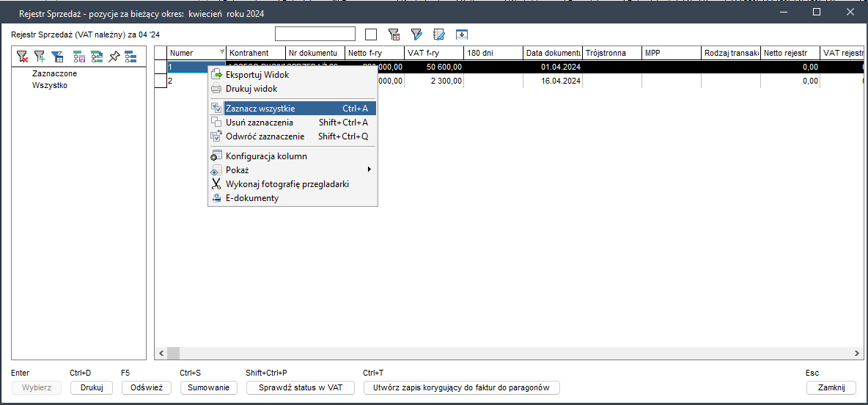Open the Numer column sort dropdown arrow
The width and height of the screenshot is (868, 405).
tap(222, 52)
